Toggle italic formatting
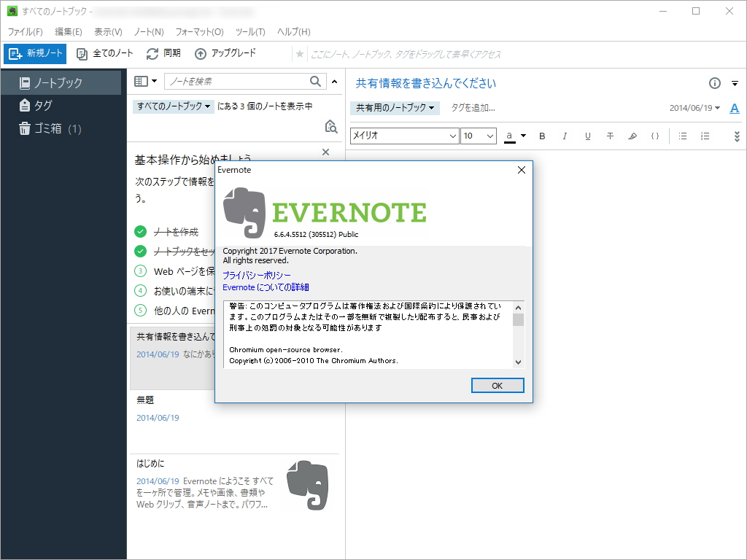747x560 pixels. click(565, 136)
